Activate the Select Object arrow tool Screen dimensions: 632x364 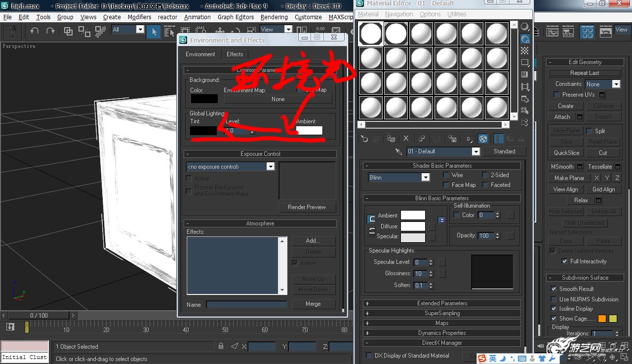(x=154, y=31)
